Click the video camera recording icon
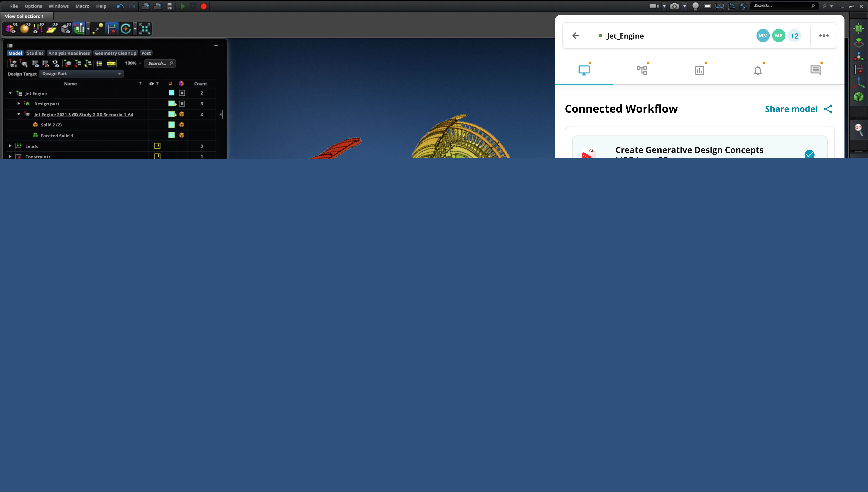The width and height of the screenshot is (868, 492). [654, 6]
